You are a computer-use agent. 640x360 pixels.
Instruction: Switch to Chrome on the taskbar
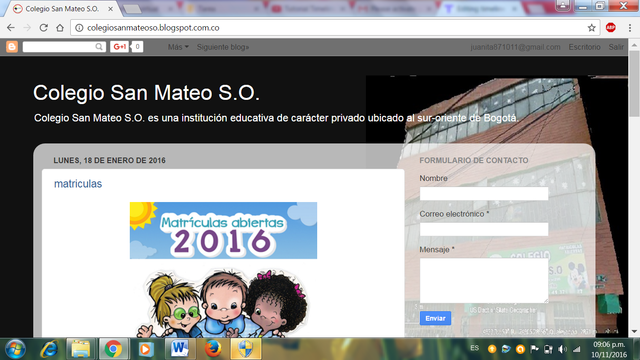pos(113,349)
